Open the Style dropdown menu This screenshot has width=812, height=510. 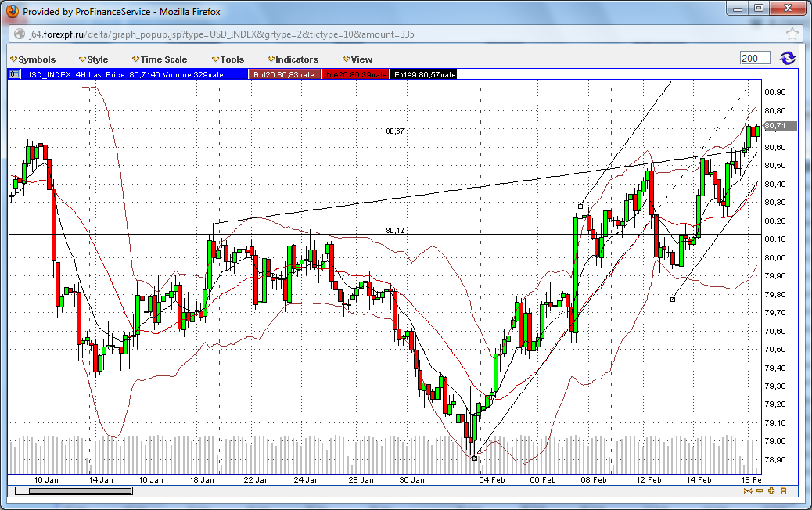(93, 59)
